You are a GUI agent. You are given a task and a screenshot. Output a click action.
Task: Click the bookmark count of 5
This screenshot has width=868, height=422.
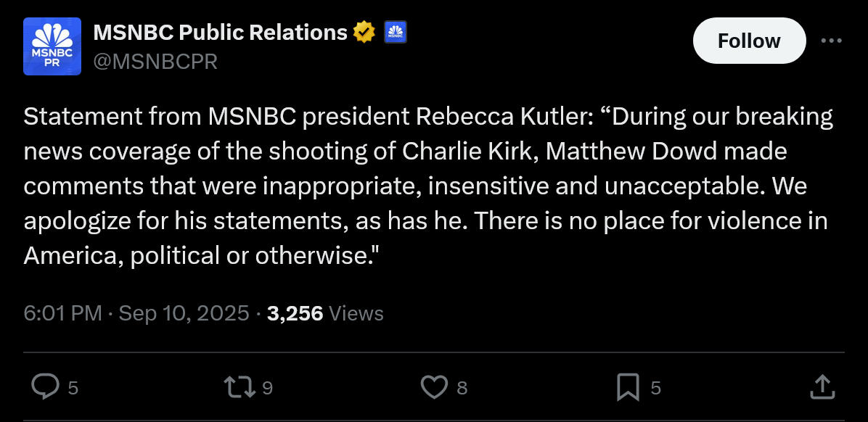(x=655, y=389)
